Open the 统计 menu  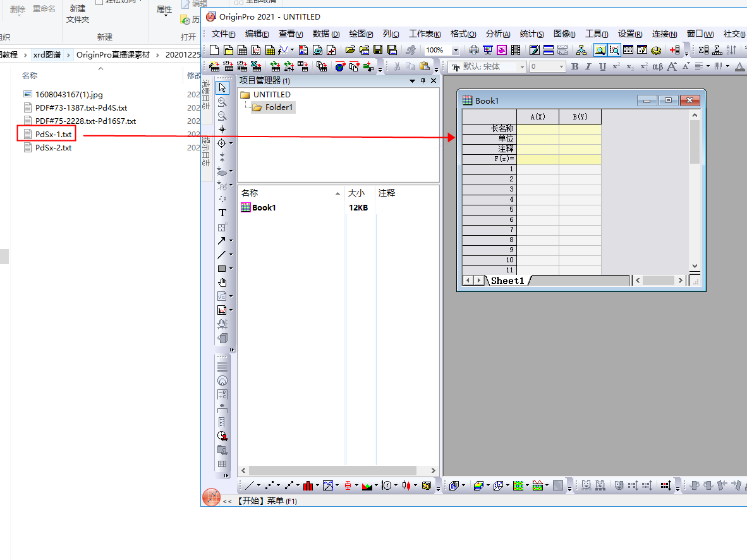coord(531,34)
